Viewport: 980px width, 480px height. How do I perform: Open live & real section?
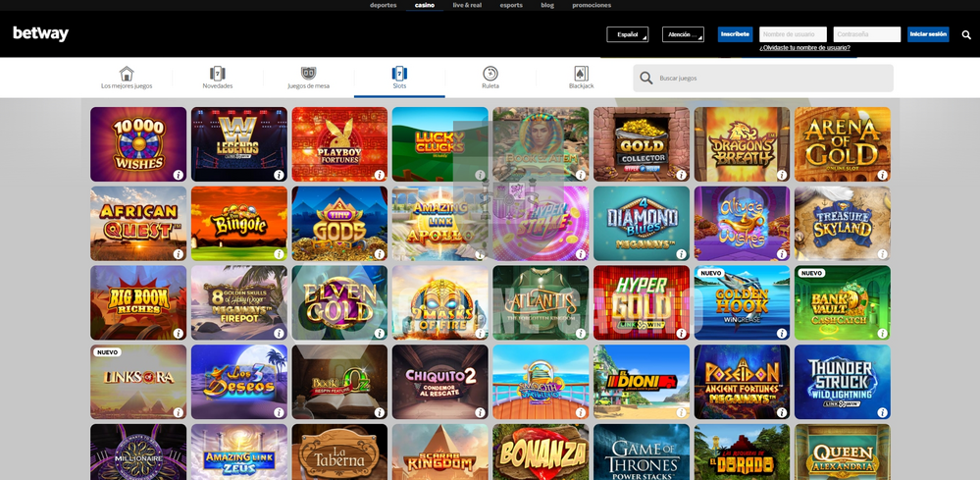pyautogui.click(x=468, y=5)
